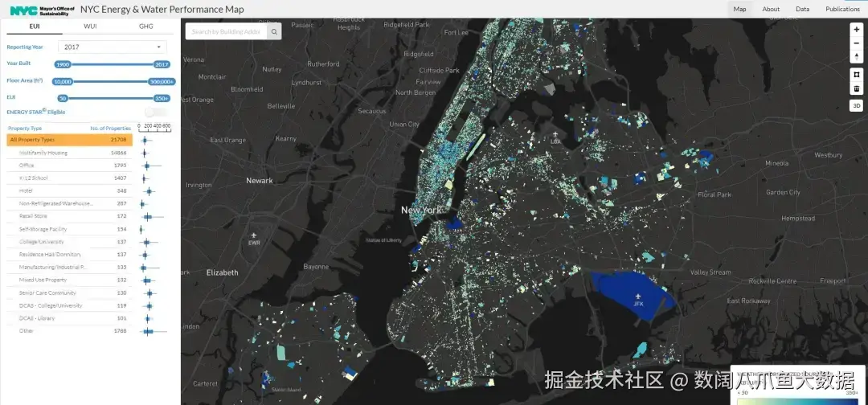Click the All Property Types box plot

pyautogui.click(x=145, y=140)
